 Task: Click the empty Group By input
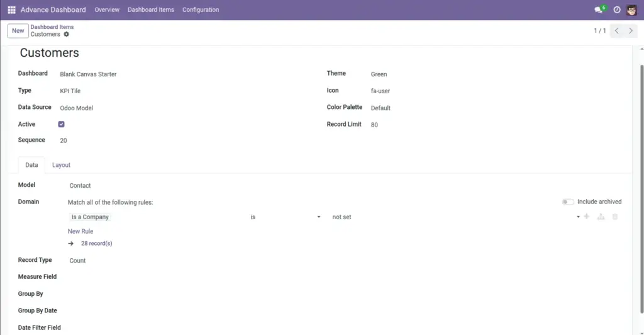coord(345,294)
